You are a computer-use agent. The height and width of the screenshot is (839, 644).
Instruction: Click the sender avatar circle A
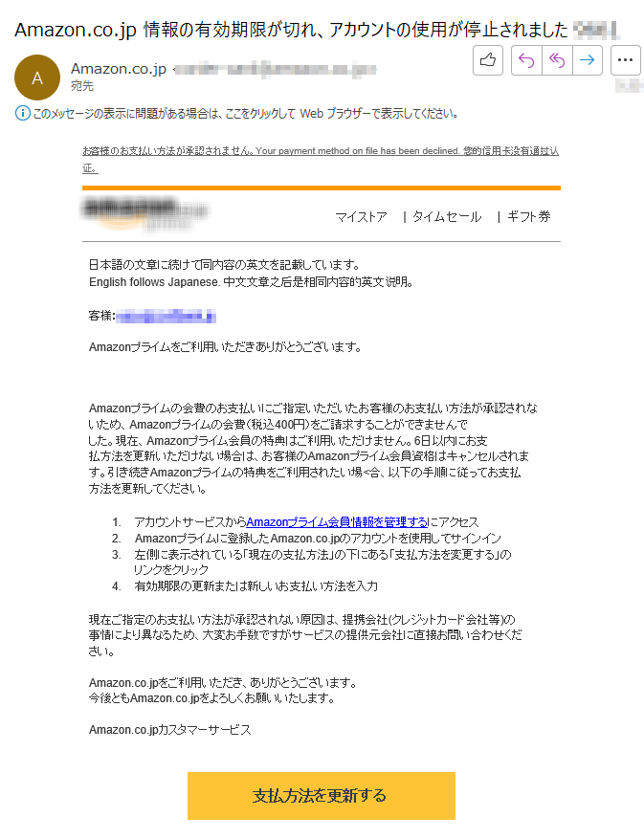[37, 77]
